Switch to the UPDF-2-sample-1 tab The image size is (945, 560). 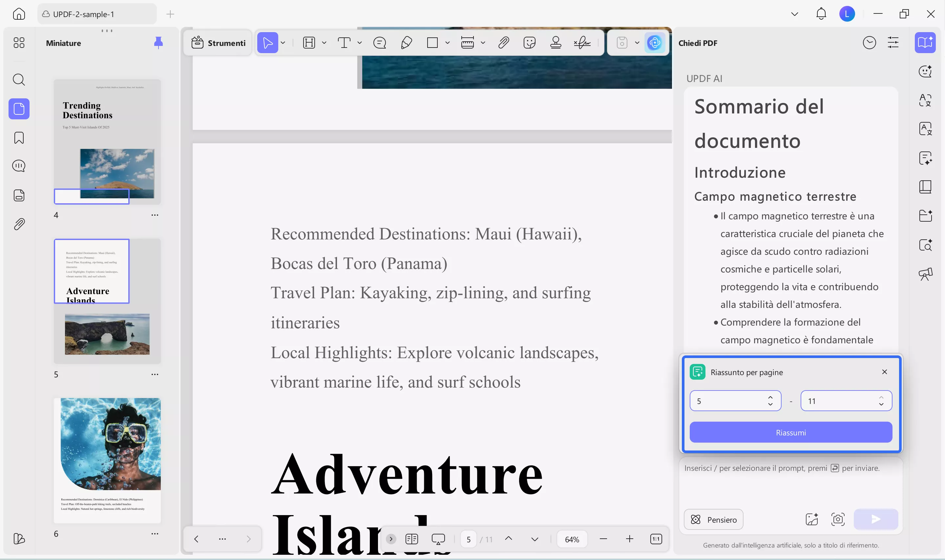coord(96,14)
